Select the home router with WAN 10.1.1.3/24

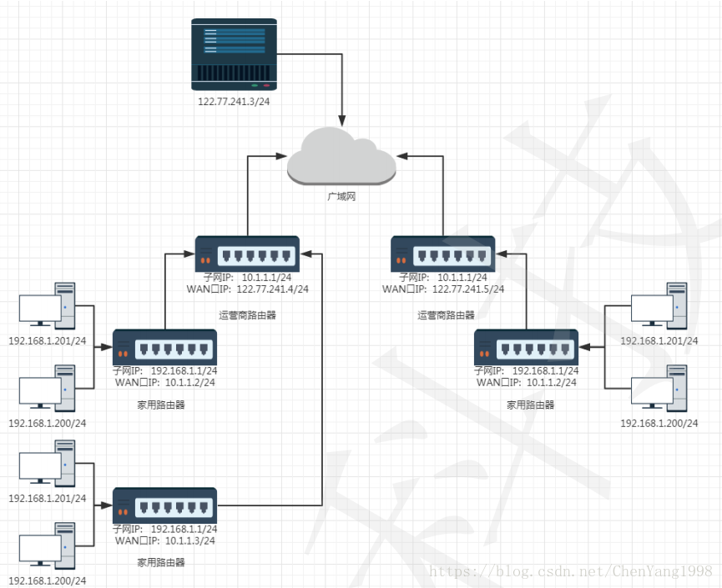coord(164,505)
